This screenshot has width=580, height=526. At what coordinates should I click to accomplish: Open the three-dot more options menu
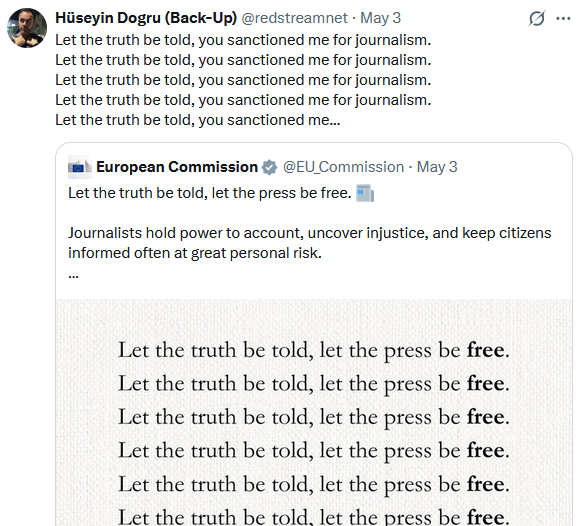563,18
